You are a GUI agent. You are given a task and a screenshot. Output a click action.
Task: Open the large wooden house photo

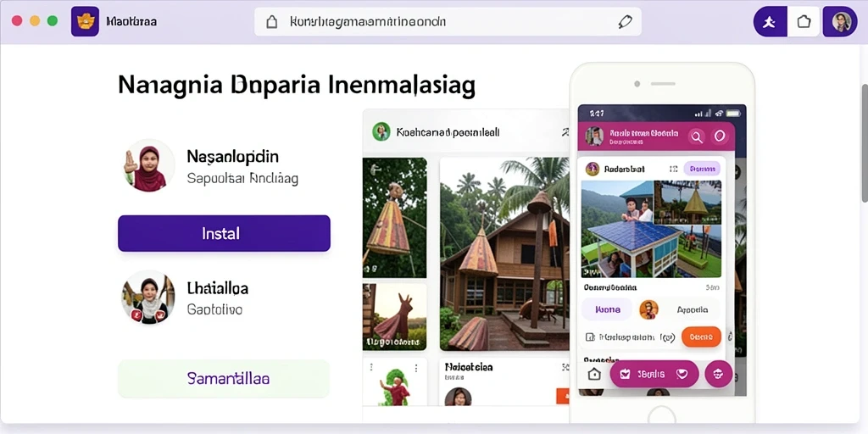click(504, 254)
